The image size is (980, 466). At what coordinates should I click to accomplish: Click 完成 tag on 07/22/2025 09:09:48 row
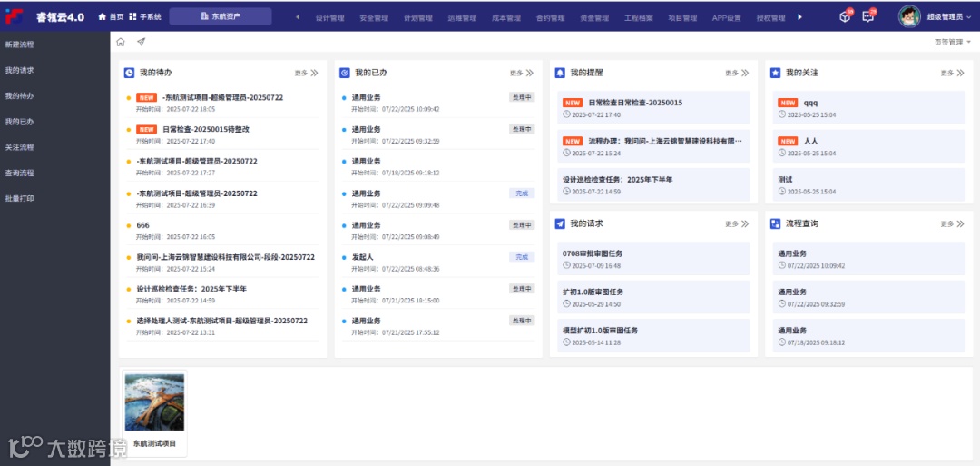(521, 193)
